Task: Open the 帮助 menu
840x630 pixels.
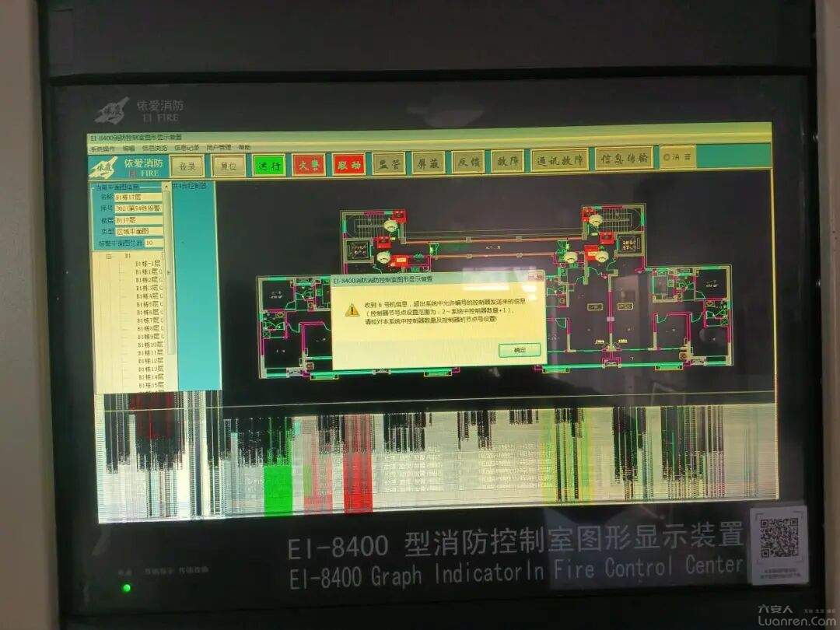Action: click(x=244, y=147)
